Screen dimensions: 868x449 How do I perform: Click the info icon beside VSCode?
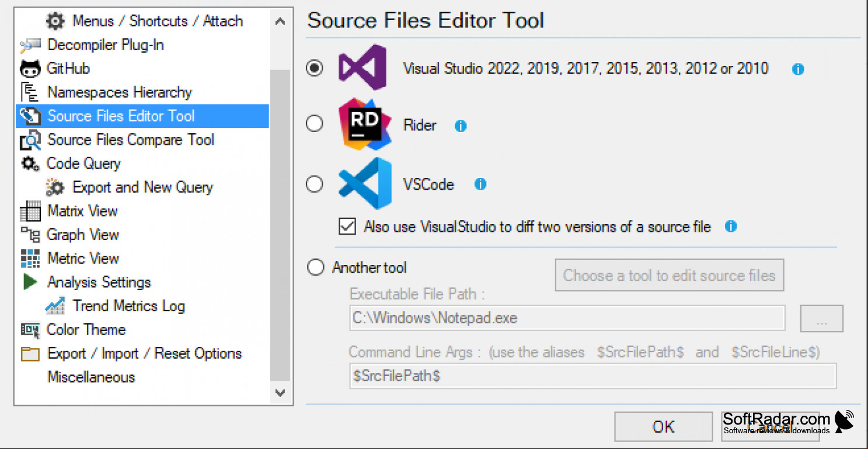click(x=480, y=185)
